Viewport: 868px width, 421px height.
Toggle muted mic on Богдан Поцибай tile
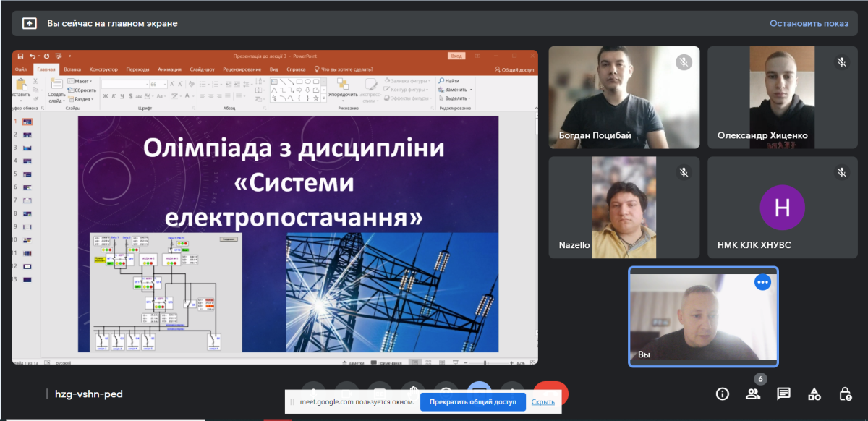pyautogui.click(x=684, y=62)
